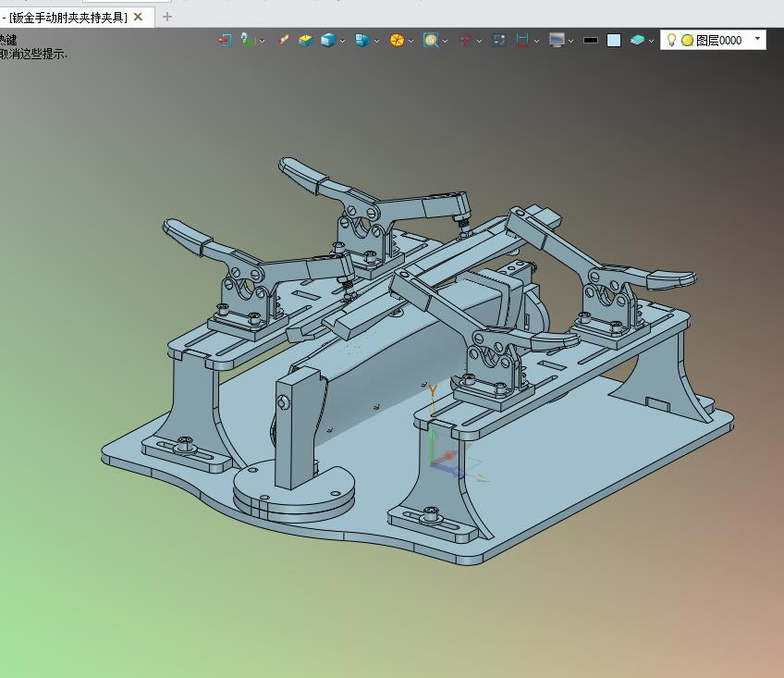Click the light blue color swatch

coord(614,41)
